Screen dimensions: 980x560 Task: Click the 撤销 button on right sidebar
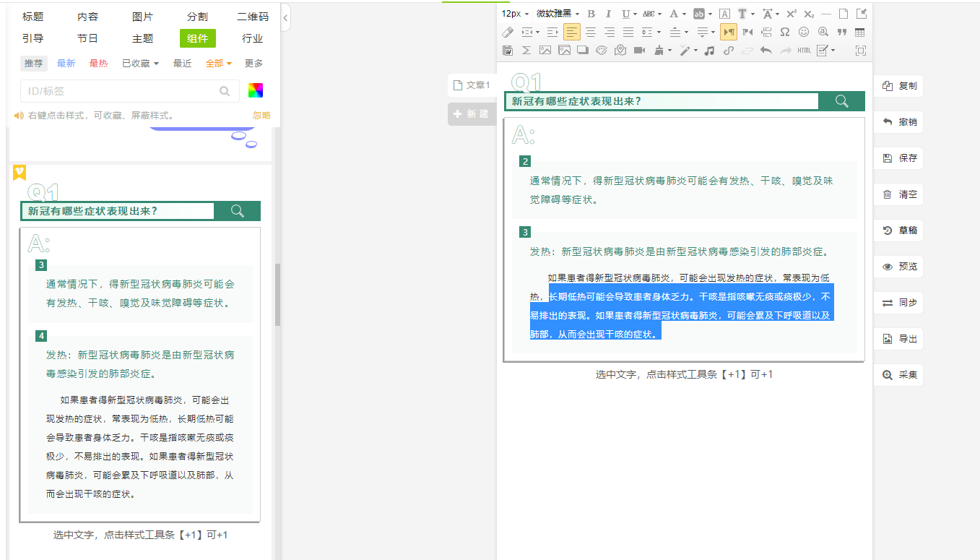pos(898,122)
